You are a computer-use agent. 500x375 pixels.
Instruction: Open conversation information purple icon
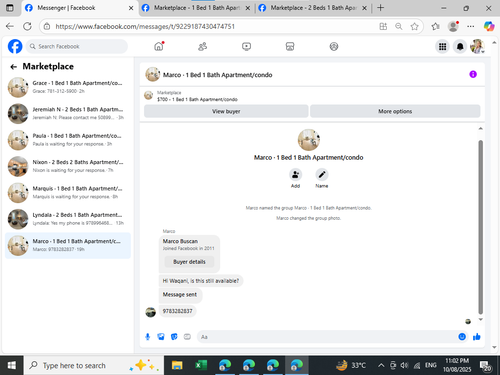473,74
